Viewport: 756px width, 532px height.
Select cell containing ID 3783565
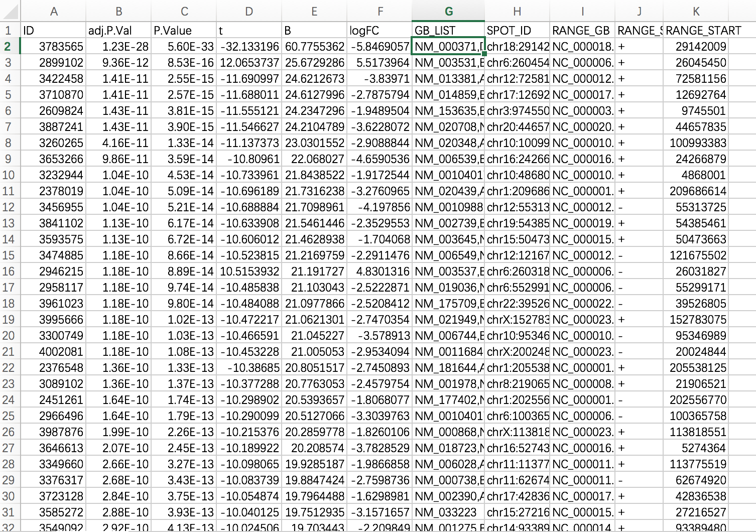53,46
